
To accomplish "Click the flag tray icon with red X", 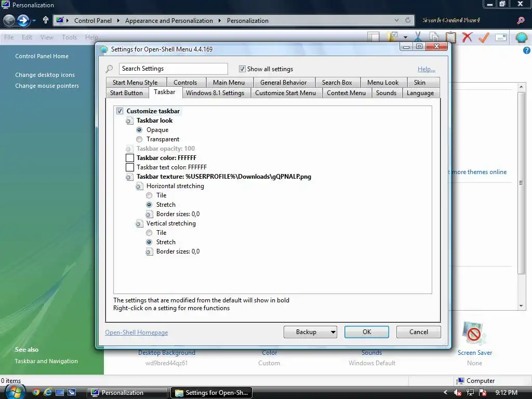I will [483, 393].
